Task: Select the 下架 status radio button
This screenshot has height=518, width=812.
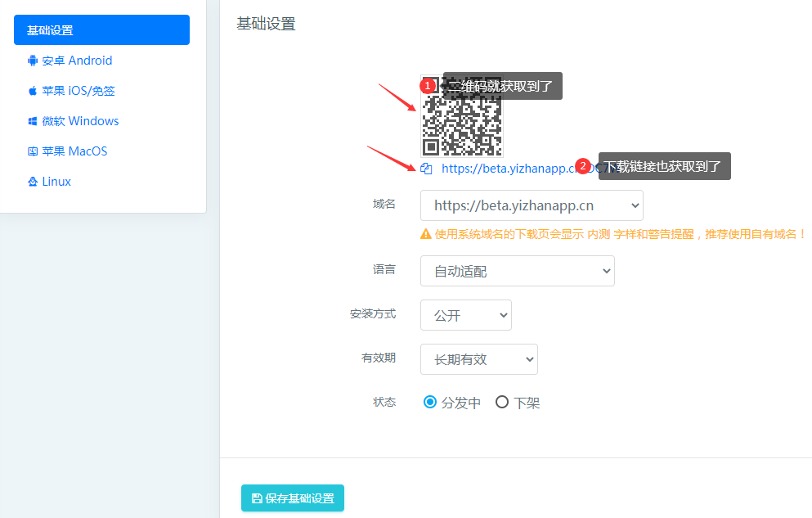Action: 502,402
